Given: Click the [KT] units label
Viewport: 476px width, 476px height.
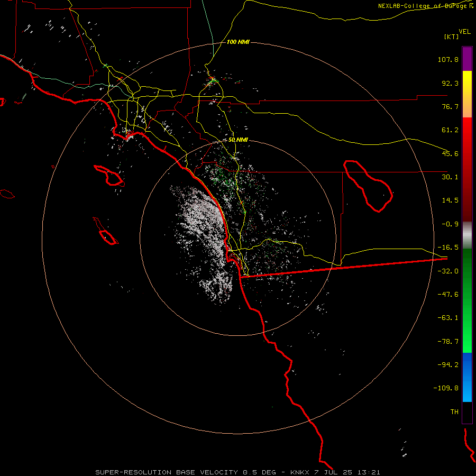Looking at the screenshot, I should pyautogui.click(x=452, y=36).
